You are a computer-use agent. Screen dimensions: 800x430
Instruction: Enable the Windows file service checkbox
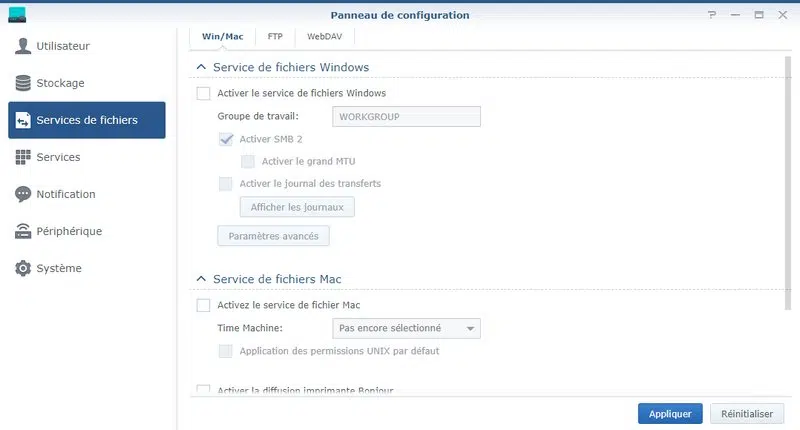pyautogui.click(x=204, y=93)
